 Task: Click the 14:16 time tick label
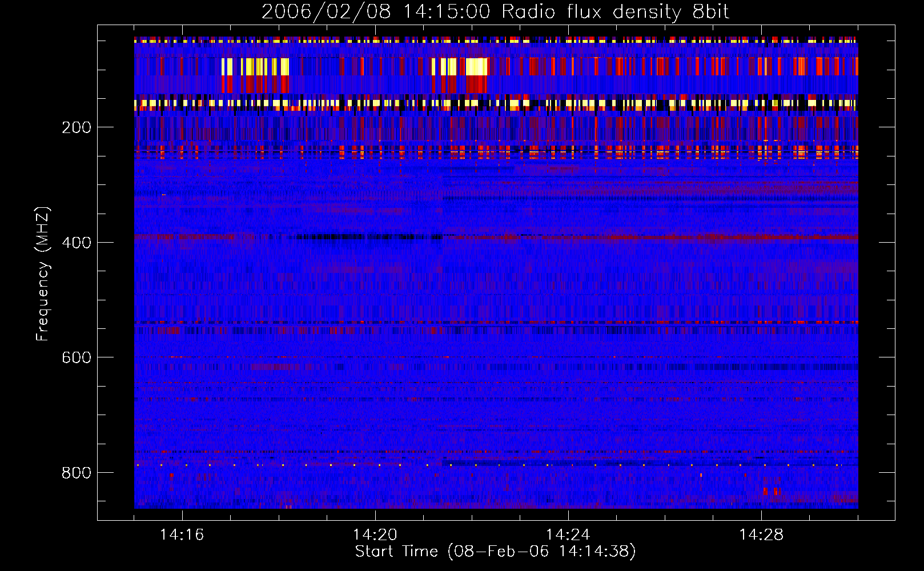[182, 535]
